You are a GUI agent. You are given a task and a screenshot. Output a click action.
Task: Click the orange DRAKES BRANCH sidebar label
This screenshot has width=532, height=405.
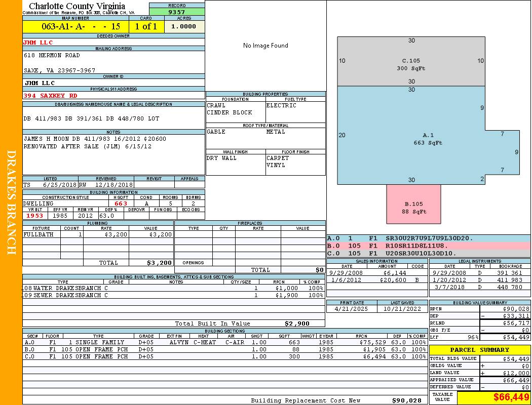click(11, 202)
